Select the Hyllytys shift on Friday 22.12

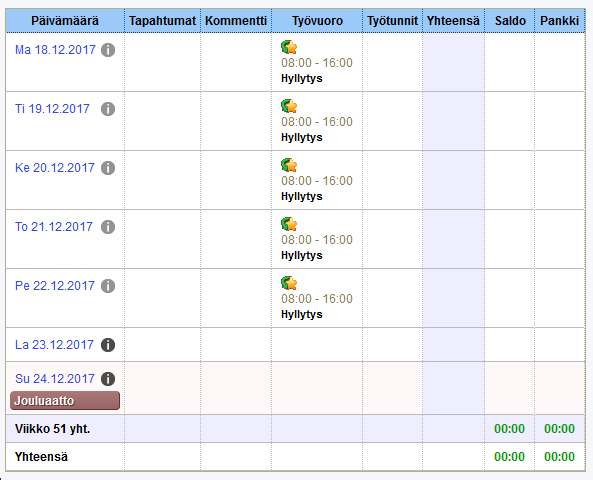tap(302, 315)
